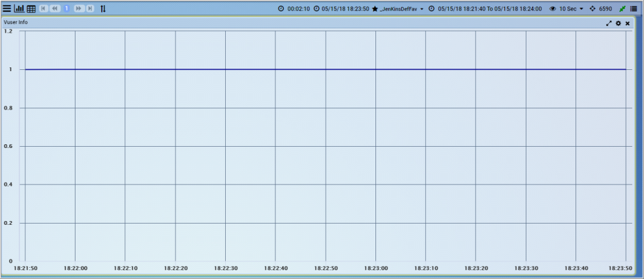Click the crosshair target icon
The height and width of the screenshot is (279, 644).
pyautogui.click(x=592, y=9)
